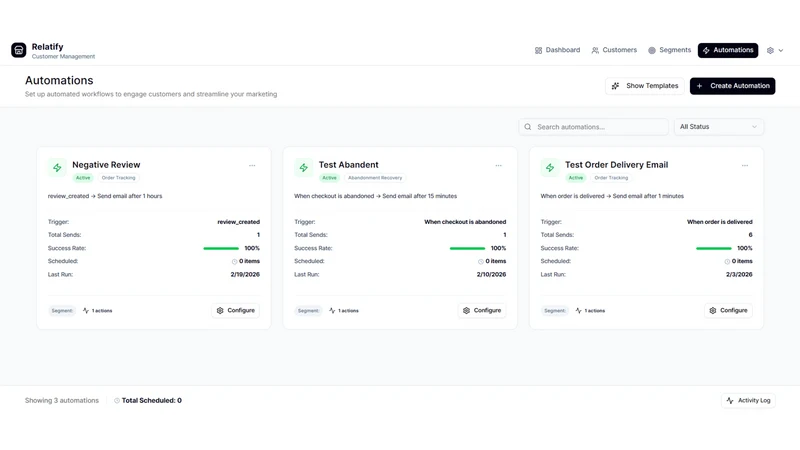Click 1 actions icon on Negative Review
This screenshot has height=450, width=800.
(x=86, y=311)
